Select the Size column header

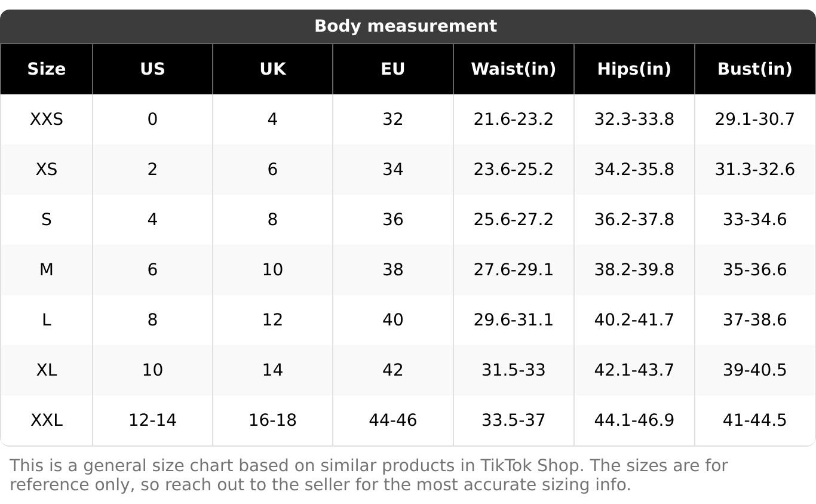point(47,69)
